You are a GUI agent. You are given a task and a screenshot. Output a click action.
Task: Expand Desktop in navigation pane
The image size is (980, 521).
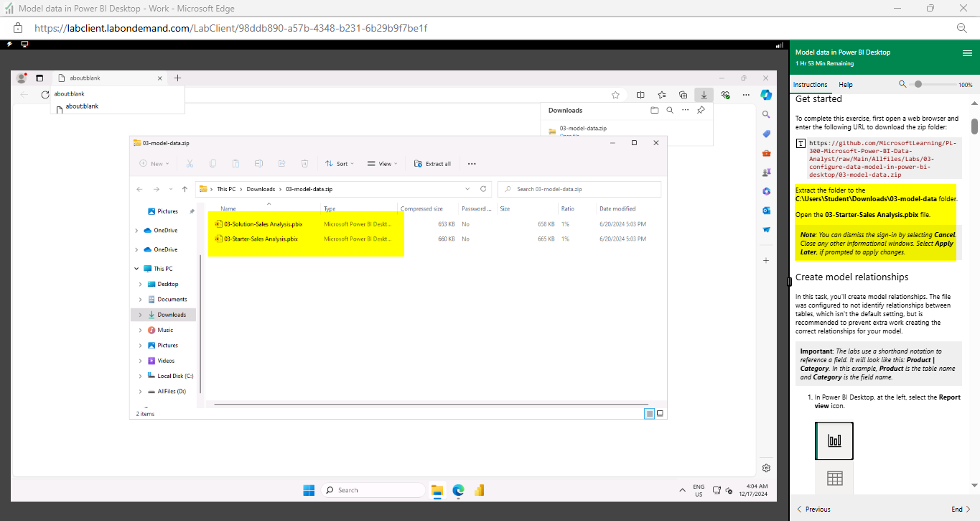(x=140, y=284)
